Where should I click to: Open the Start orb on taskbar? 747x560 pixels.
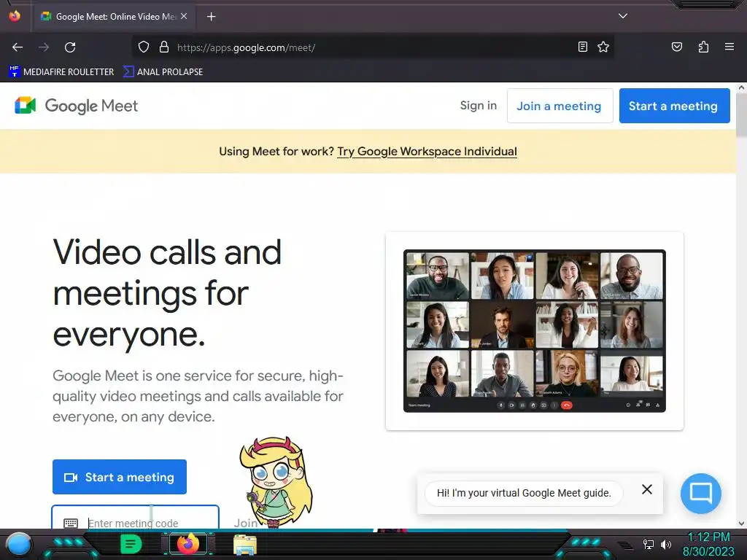(18, 544)
